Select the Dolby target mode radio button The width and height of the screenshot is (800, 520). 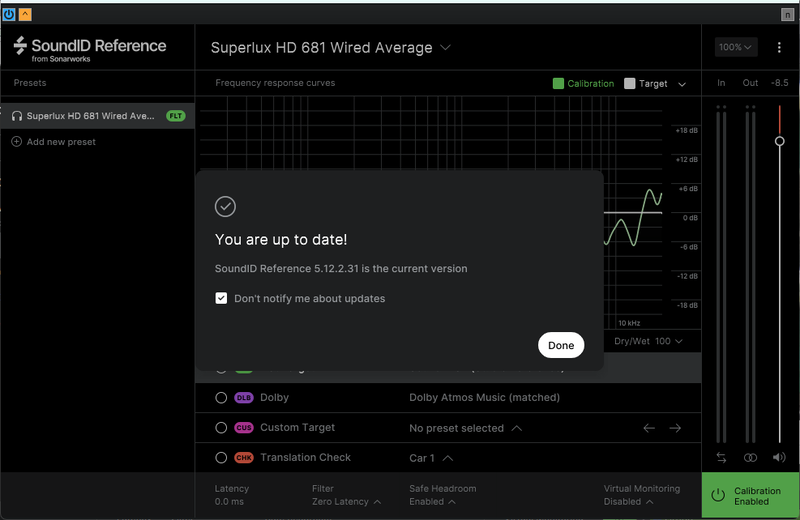(221, 398)
